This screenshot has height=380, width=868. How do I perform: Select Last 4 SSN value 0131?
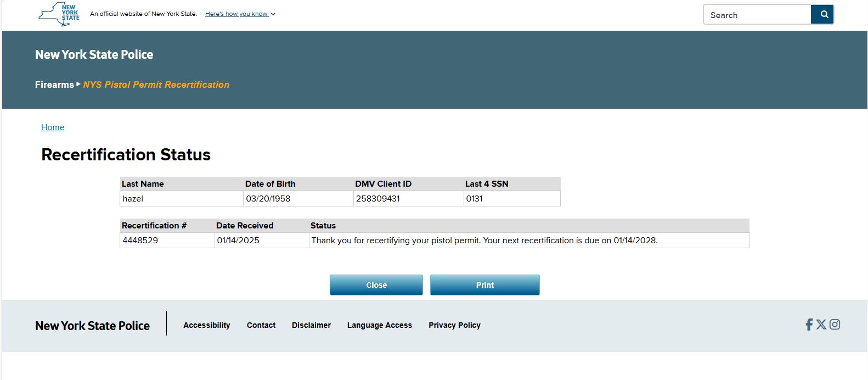click(x=512, y=199)
